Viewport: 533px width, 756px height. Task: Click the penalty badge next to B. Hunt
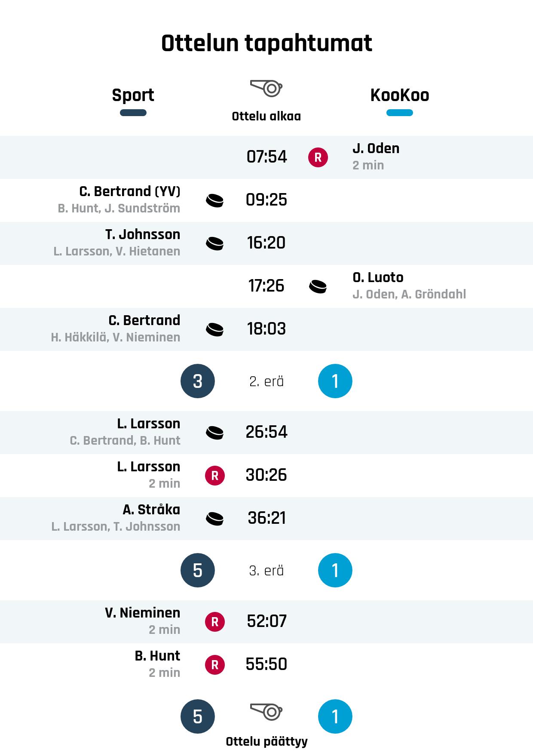[215, 665]
